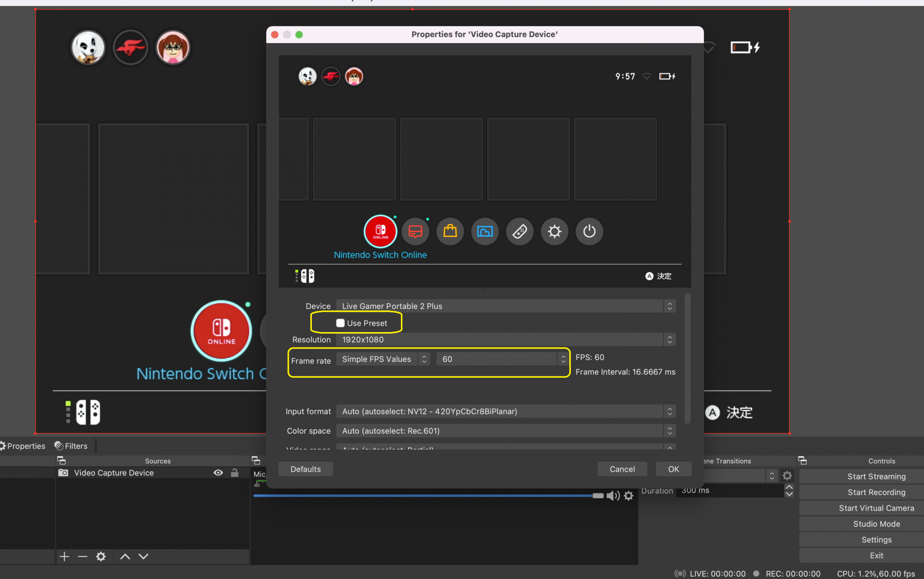Open the 60 frame rate value dropdown
The image size is (924, 579).
502,359
